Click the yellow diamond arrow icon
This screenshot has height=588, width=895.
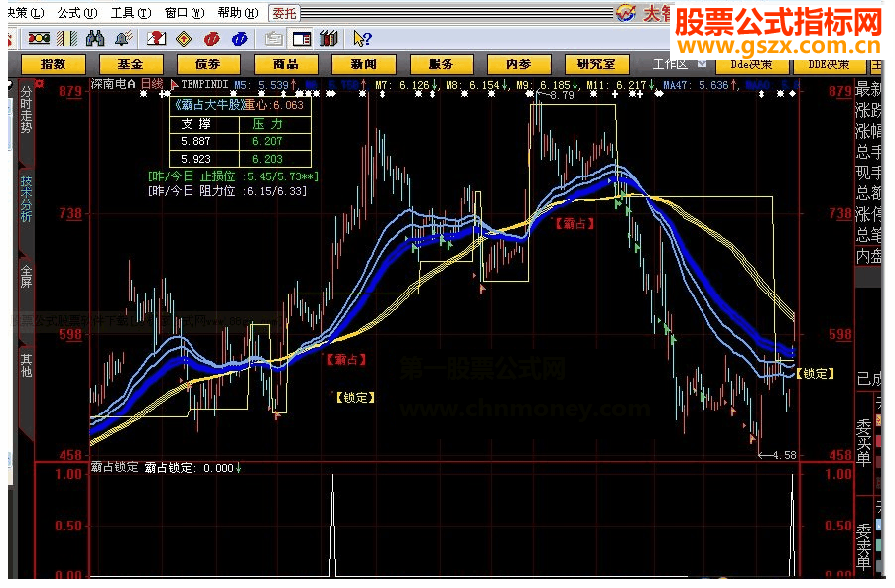tap(184, 39)
